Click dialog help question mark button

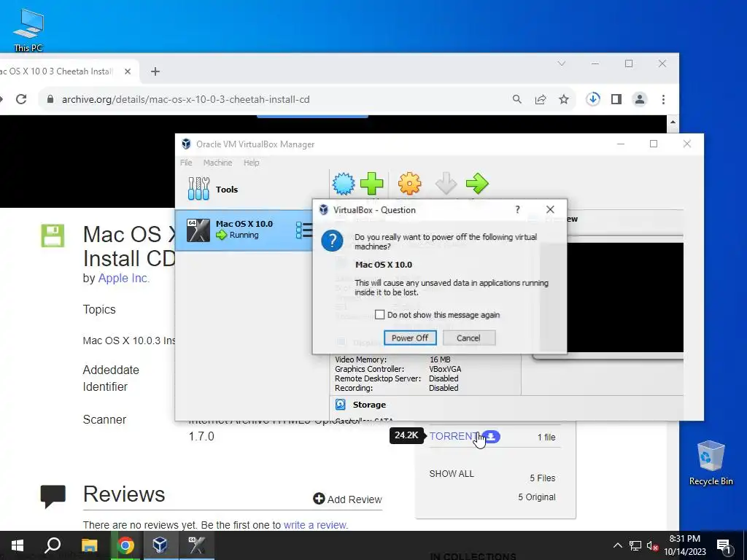(x=517, y=209)
